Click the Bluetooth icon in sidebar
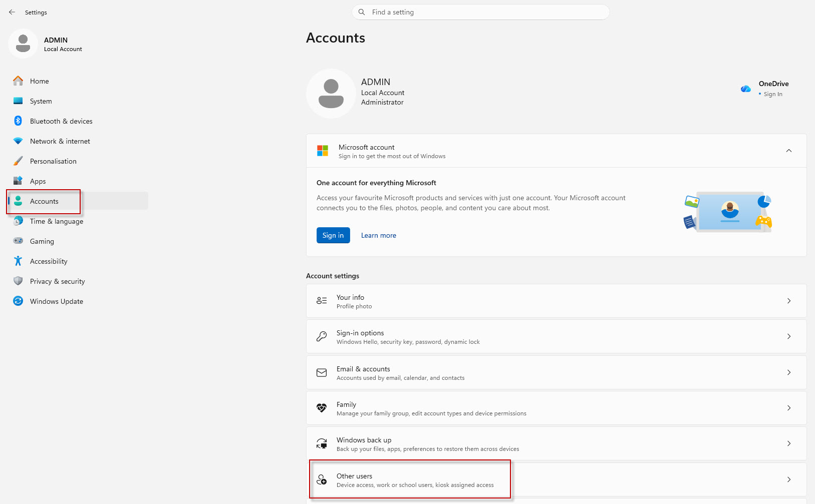The height and width of the screenshot is (504, 815). pos(18,121)
